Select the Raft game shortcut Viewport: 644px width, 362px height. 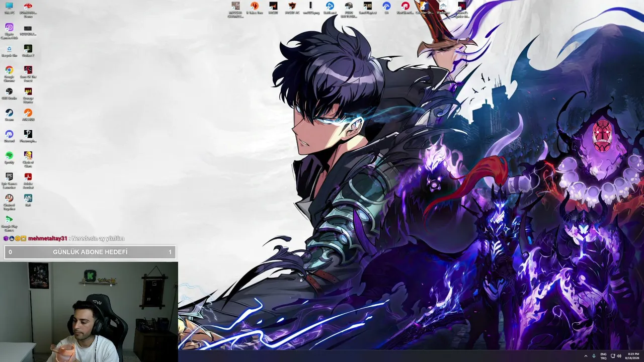(28, 201)
